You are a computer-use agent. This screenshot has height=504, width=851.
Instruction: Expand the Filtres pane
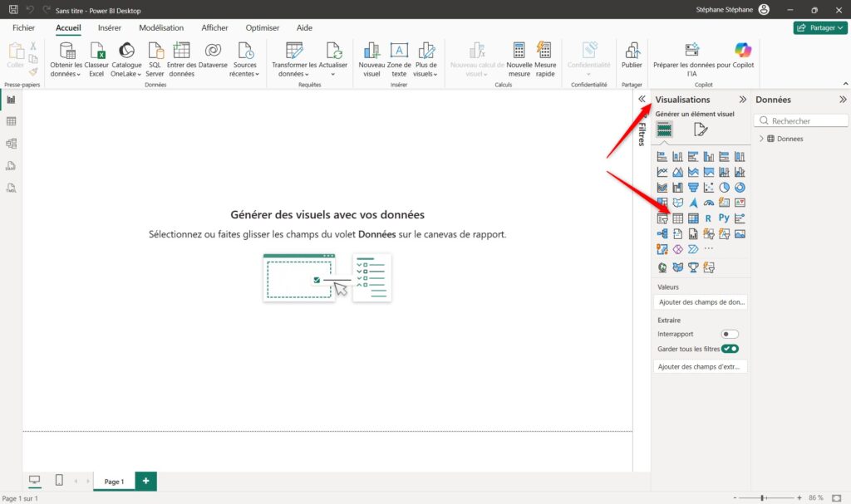point(642,99)
